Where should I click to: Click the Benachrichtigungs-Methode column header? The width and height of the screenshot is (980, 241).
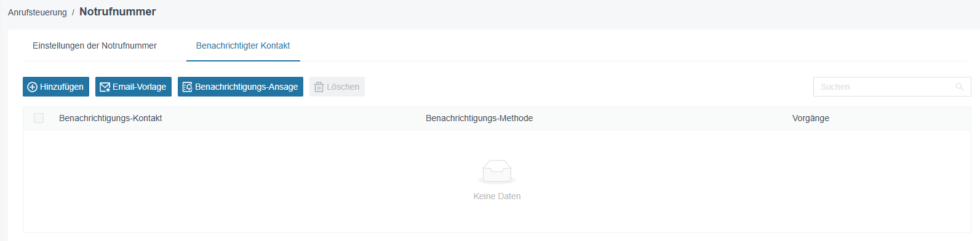click(x=479, y=118)
